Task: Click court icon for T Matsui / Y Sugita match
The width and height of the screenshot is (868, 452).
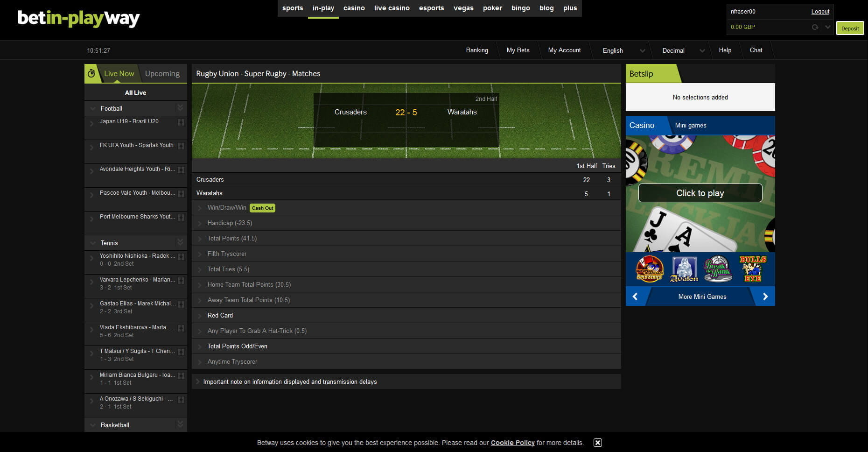Action: 181,352
